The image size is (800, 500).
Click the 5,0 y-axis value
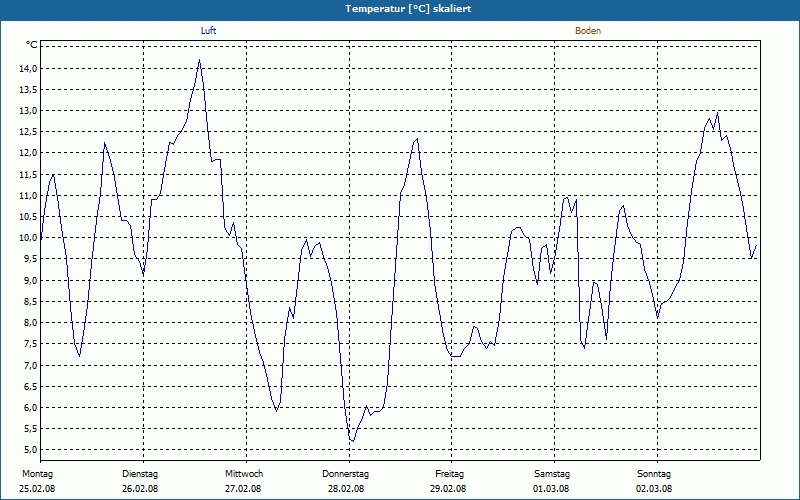click(x=31, y=450)
